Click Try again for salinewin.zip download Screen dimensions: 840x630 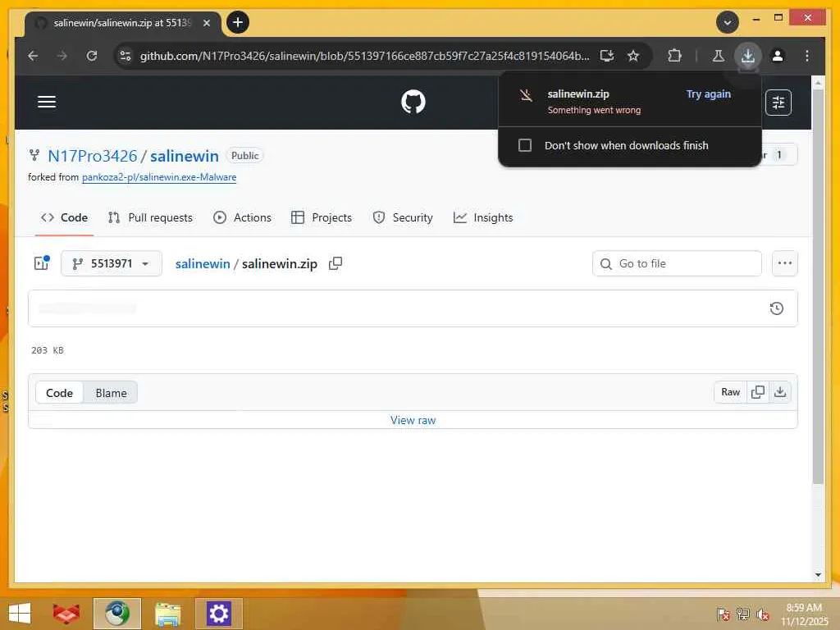pos(708,94)
